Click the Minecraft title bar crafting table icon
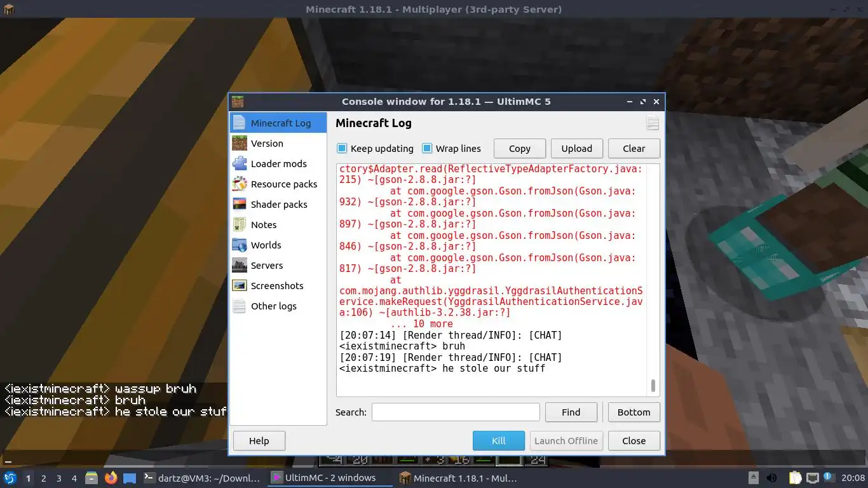This screenshot has width=868, height=488. [x=8, y=9]
